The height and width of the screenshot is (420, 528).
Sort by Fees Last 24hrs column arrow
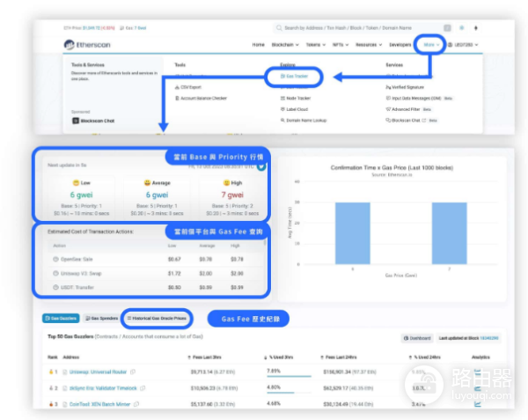[x=322, y=357]
